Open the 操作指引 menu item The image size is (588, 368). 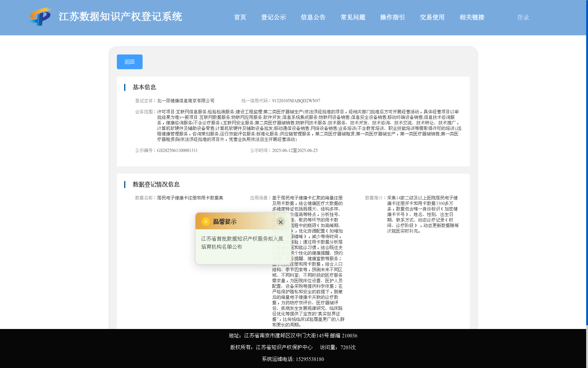[x=392, y=17]
